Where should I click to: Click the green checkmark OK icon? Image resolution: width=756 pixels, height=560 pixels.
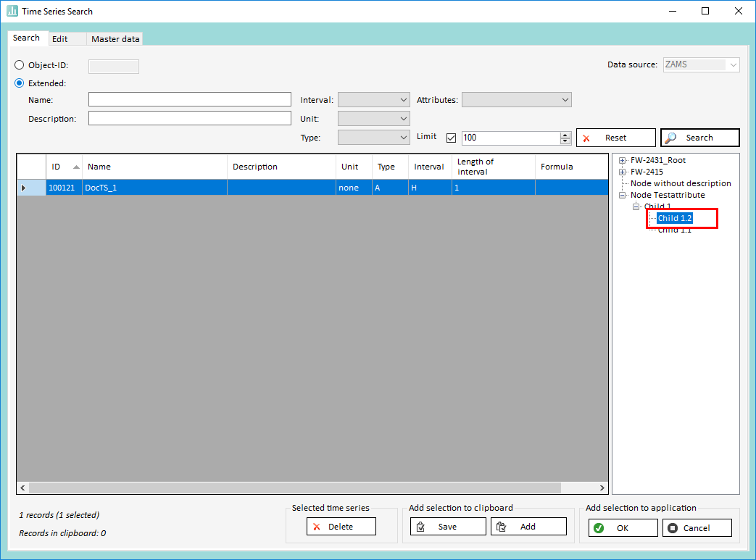tap(599, 528)
